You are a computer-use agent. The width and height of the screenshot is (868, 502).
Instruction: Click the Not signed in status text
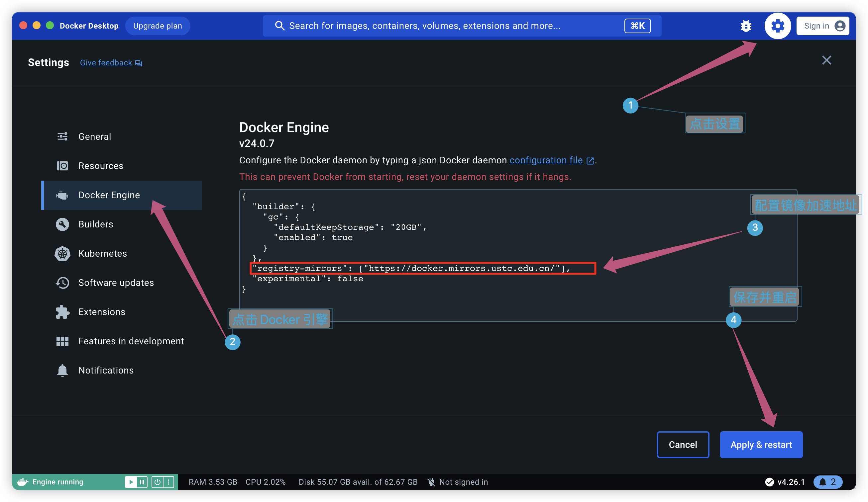point(463,482)
